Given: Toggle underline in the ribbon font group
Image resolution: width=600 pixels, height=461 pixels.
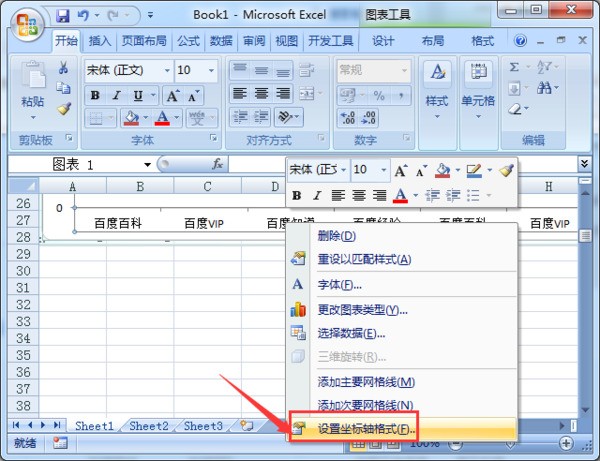Looking at the screenshot, I should (138, 95).
